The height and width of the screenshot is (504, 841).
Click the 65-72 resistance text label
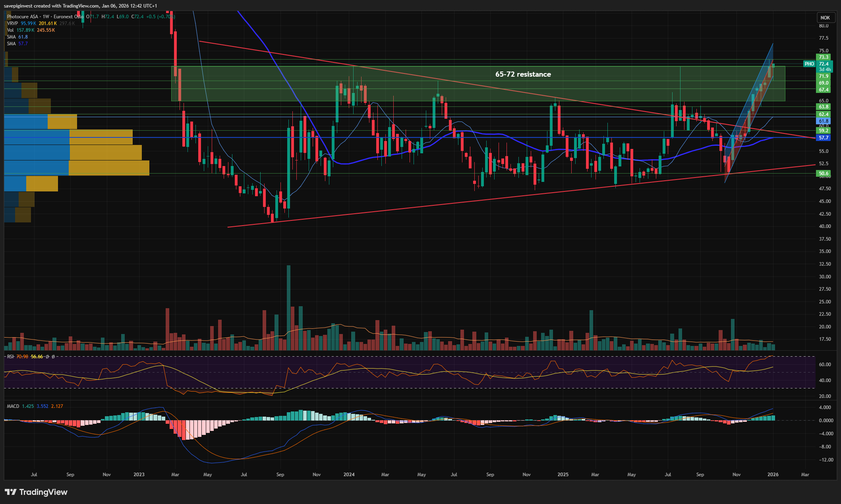(x=523, y=74)
